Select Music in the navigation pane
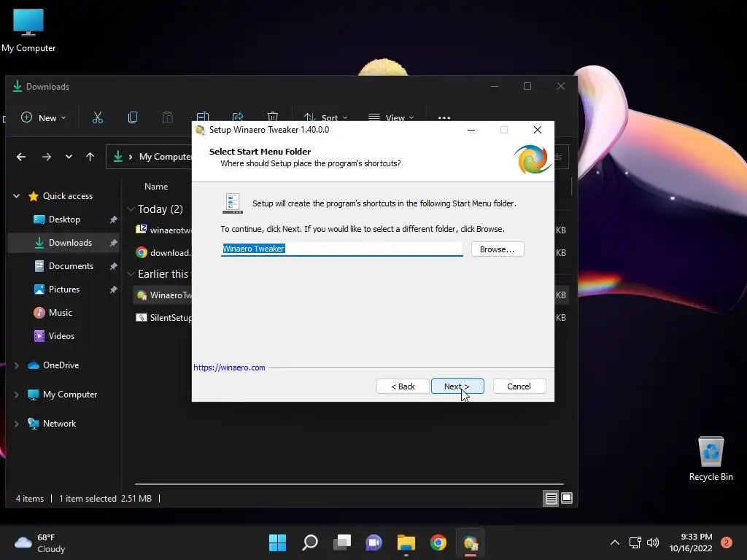Image resolution: width=747 pixels, height=560 pixels. [53, 313]
